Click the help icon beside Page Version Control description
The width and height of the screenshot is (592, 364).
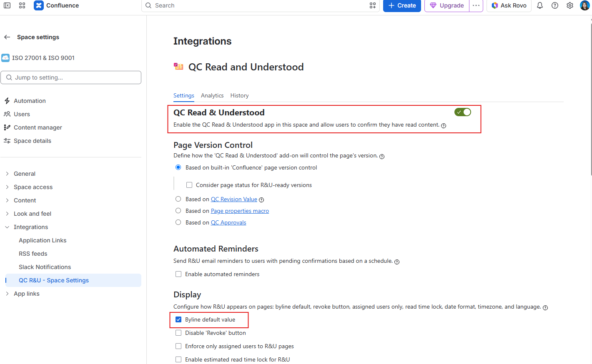382,157
